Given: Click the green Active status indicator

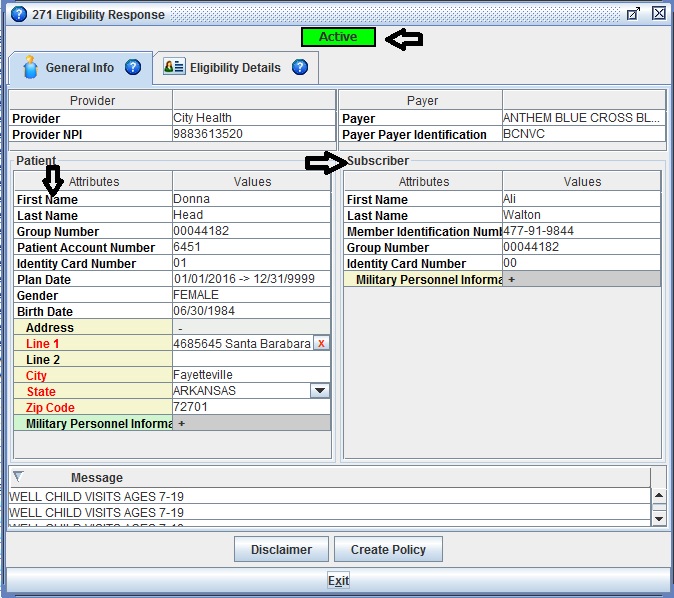Looking at the screenshot, I should click(x=338, y=37).
